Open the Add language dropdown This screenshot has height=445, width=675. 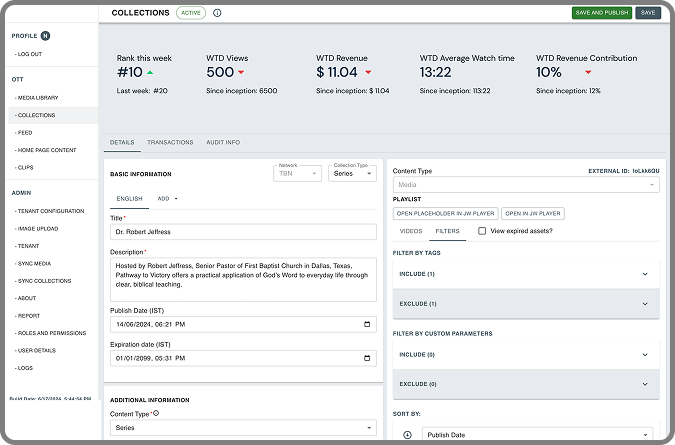(x=167, y=198)
